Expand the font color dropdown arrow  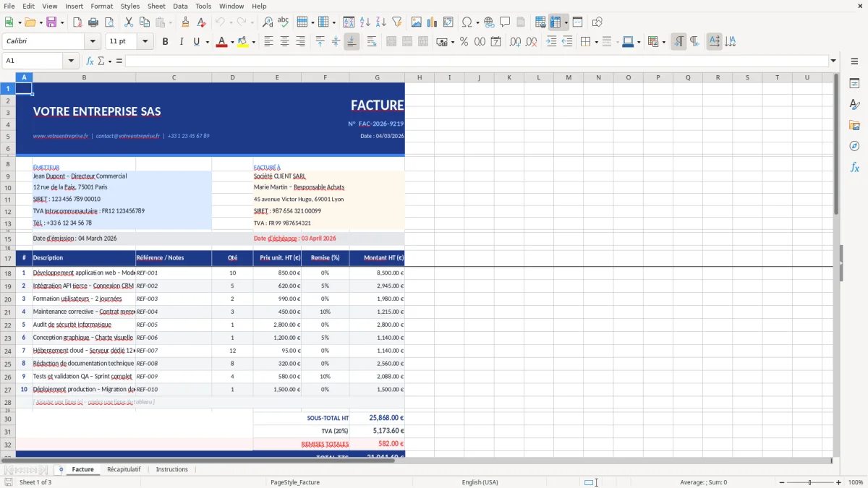(x=231, y=42)
